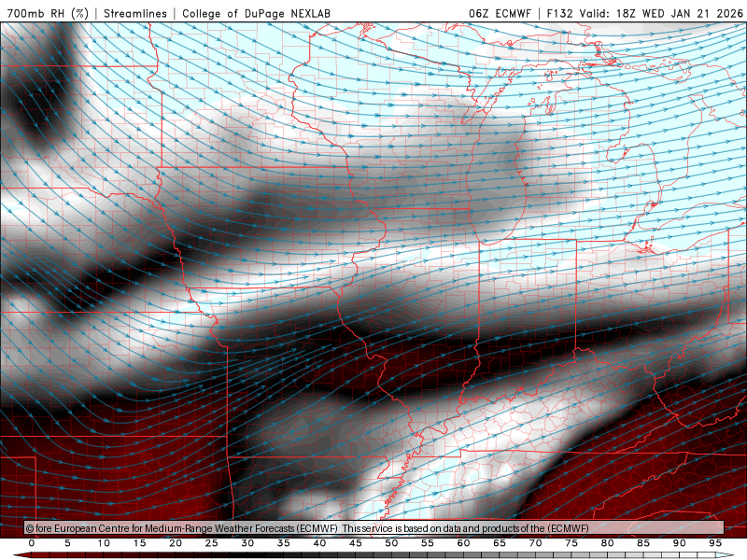Click the '30' color scale label
Screen dimensions: 747x560
click(247, 543)
